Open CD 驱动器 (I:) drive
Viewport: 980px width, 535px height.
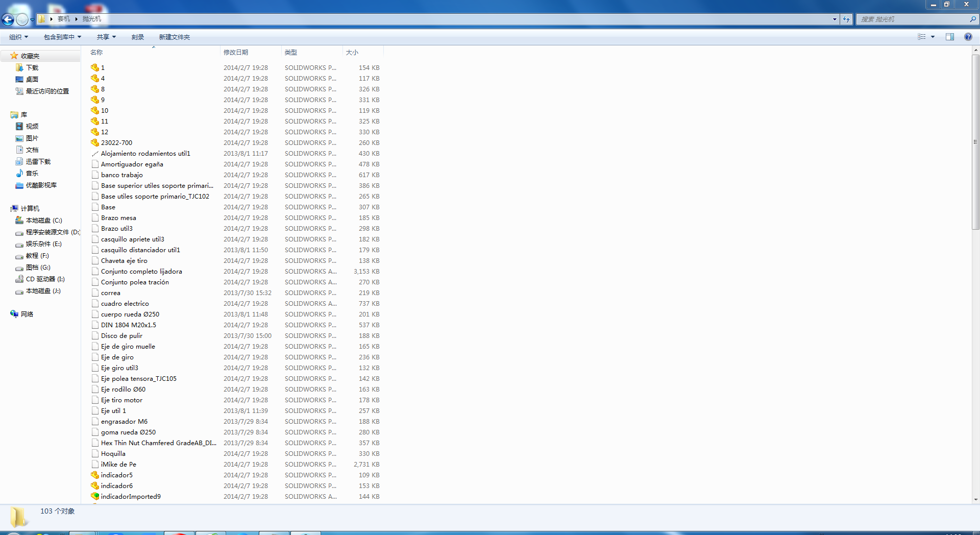[45, 279]
